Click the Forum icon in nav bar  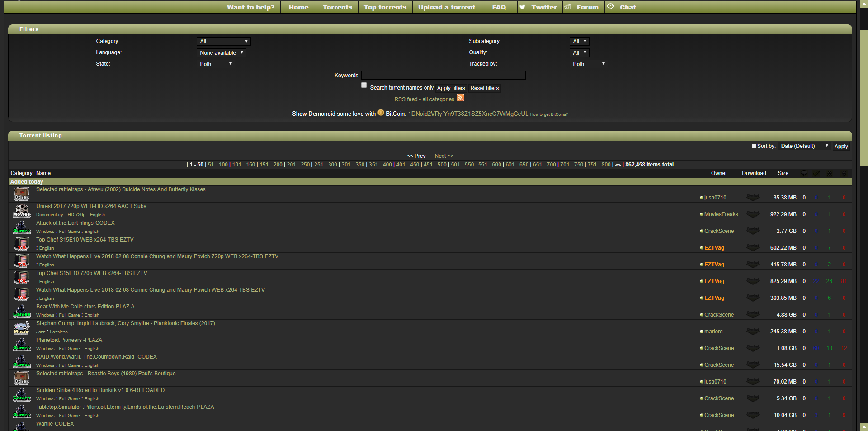[568, 7]
